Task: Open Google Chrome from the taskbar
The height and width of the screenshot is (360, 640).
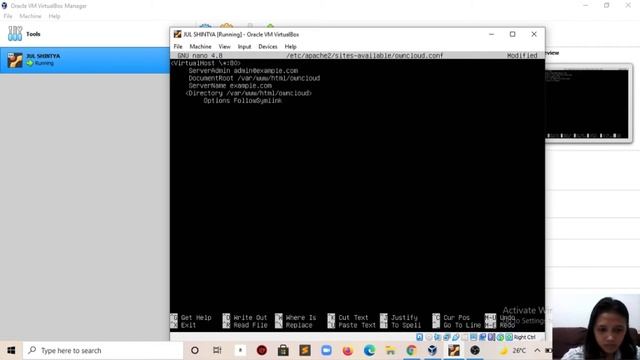Action: [411, 350]
